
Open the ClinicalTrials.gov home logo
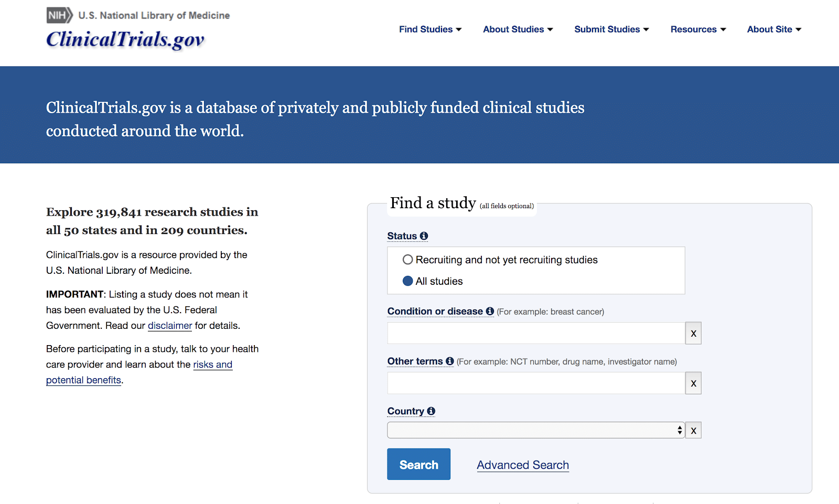point(125,39)
